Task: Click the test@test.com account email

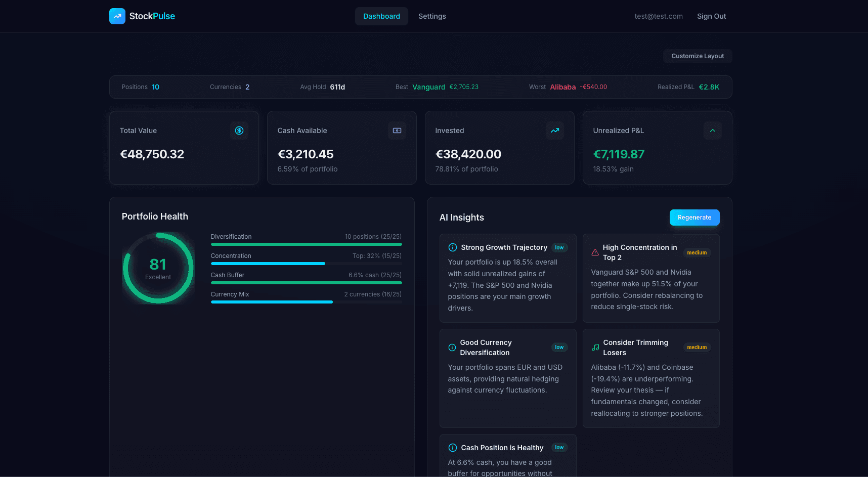Action: pos(659,16)
